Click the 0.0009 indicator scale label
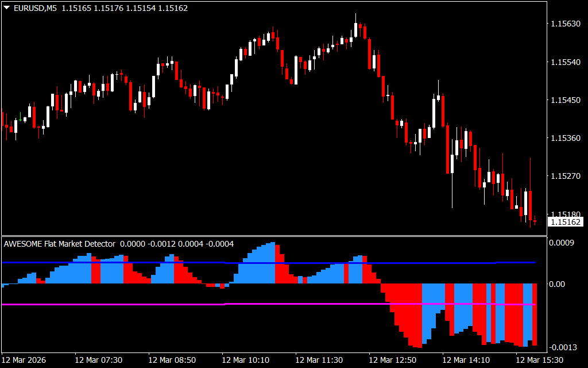Screen dimensions: 588x368 click(561, 243)
